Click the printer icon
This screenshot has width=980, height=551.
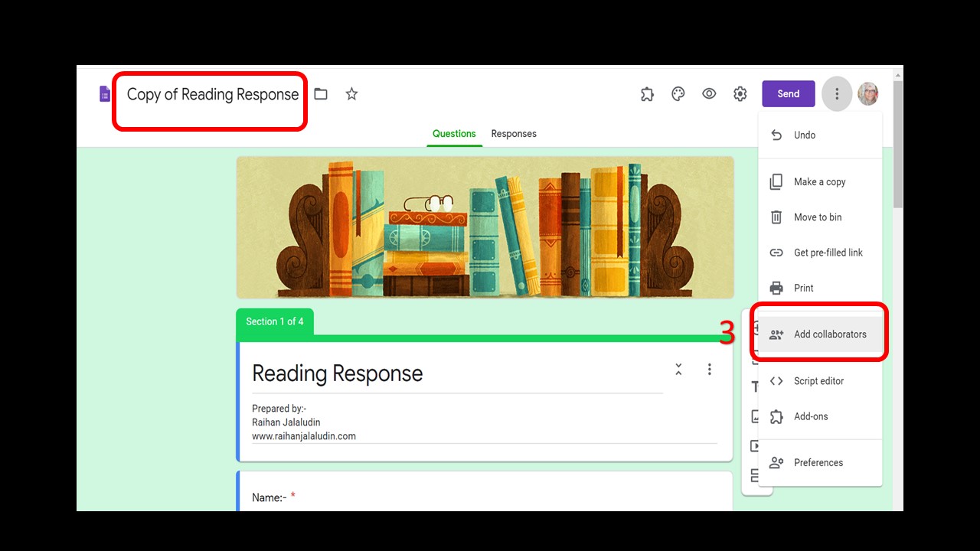tap(776, 288)
